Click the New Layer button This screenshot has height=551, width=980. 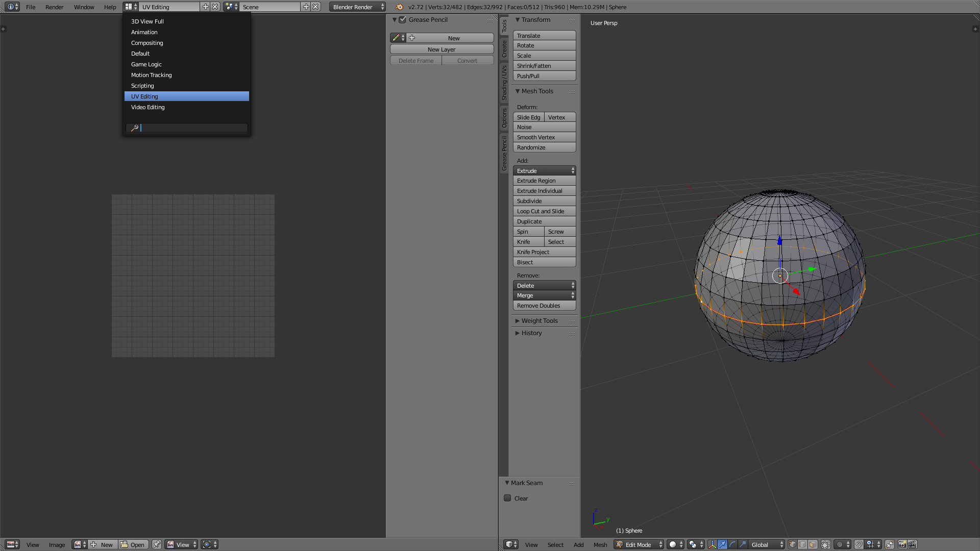point(442,49)
